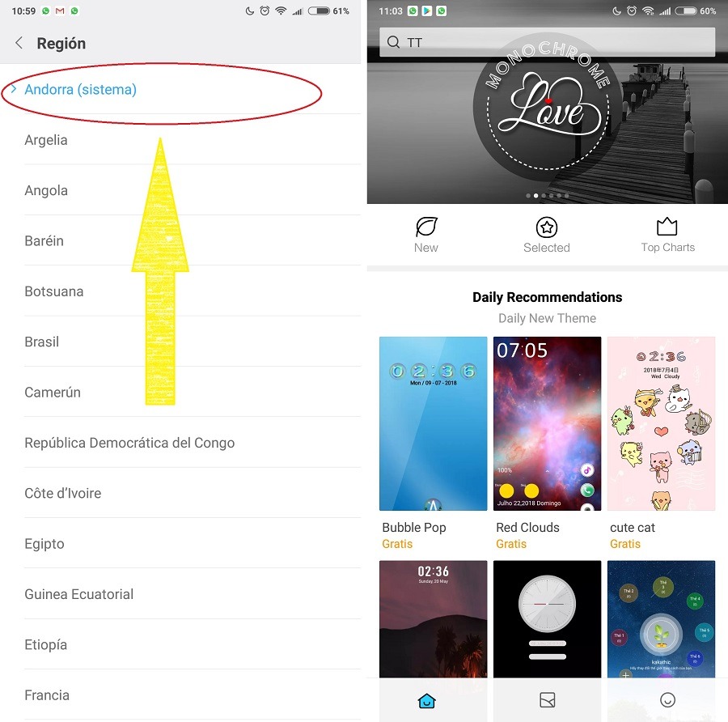Open the New themes leaf icon
Viewport: 728px width, 722px height.
click(425, 227)
